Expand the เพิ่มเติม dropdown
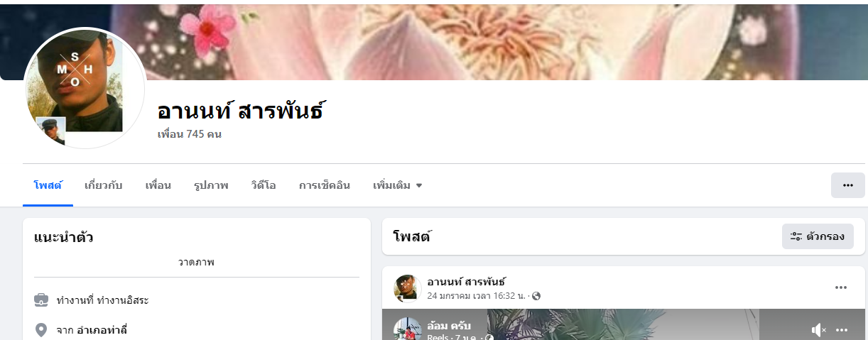The height and width of the screenshot is (340, 868). click(x=398, y=185)
